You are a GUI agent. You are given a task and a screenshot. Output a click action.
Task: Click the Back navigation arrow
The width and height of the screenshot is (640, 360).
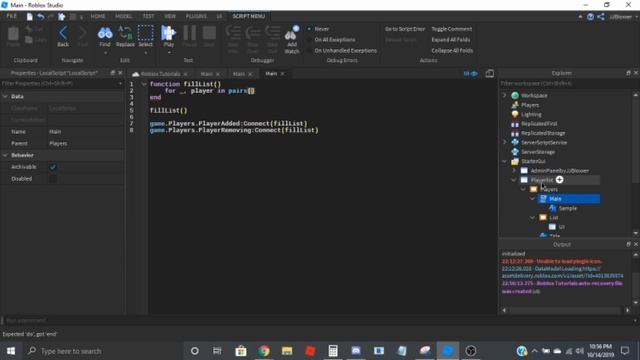[x=63, y=36]
